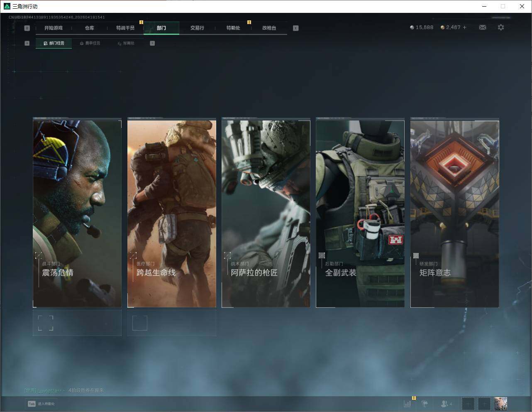Close the 三角洲行动 window
The image size is (532, 412).
pyautogui.click(x=522, y=6)
